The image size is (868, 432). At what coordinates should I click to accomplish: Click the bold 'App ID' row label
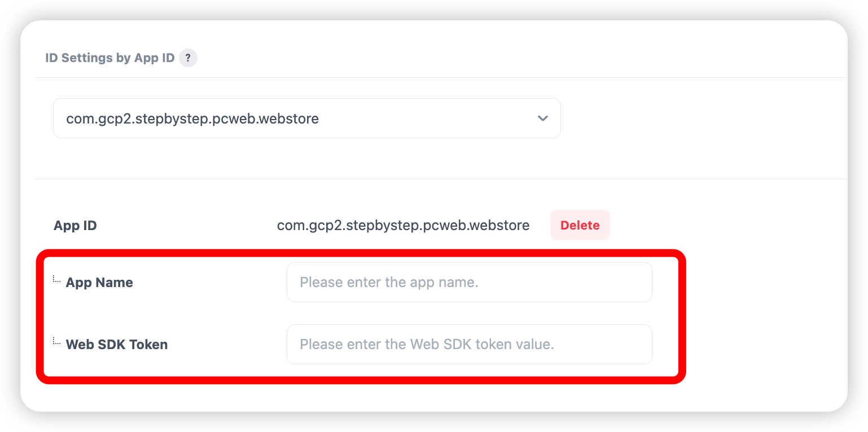75,226
